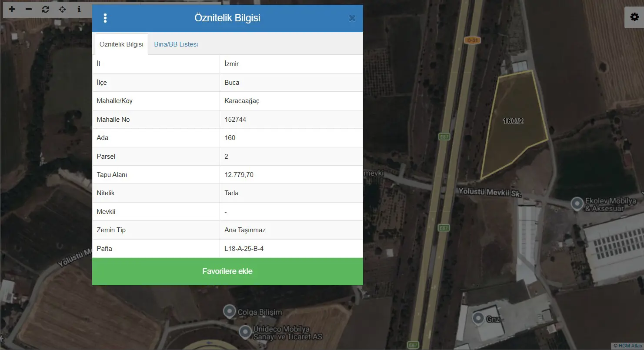Click the Mahalle No value 152744
The image size is (644, 350).
pyautogui.click(x=235, y=120)
